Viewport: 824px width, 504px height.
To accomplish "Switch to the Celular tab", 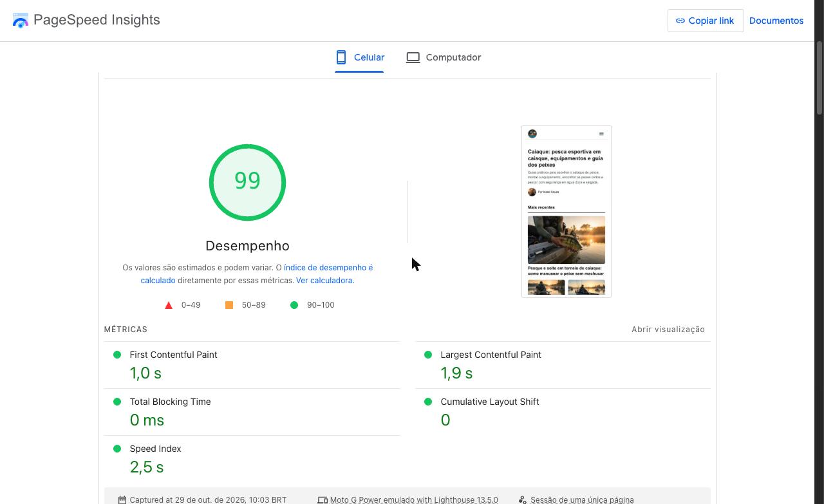I will point(359,57).
